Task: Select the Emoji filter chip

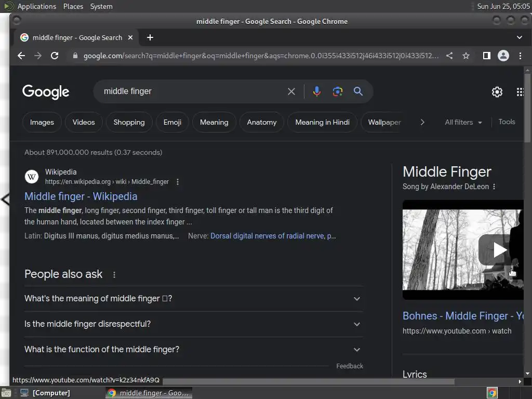Action: (172, 122)
